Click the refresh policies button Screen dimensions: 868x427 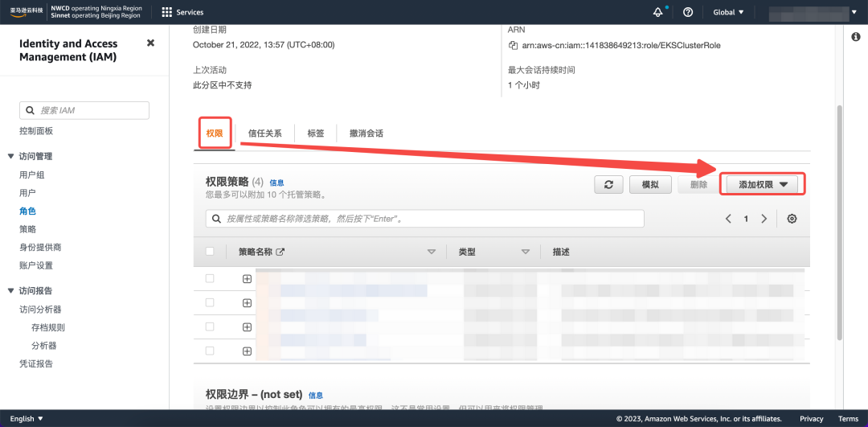click(x=609, y=185)
